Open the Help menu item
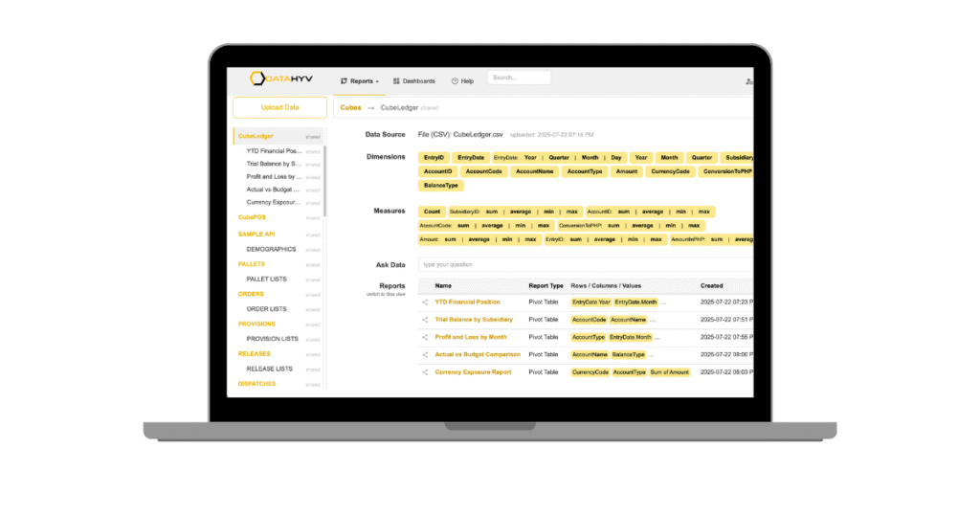 click(x=462, y=81)
